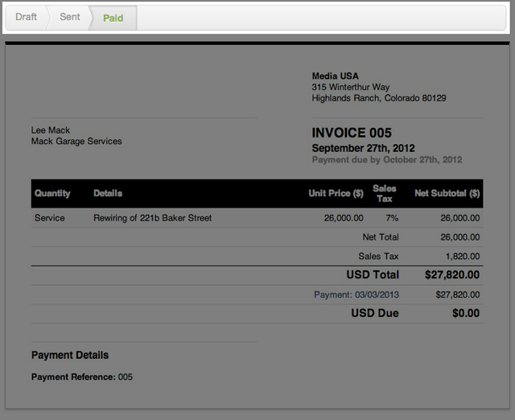Click the Payment Reference: 005 line

pyautogui.click(x=82, y=377)
